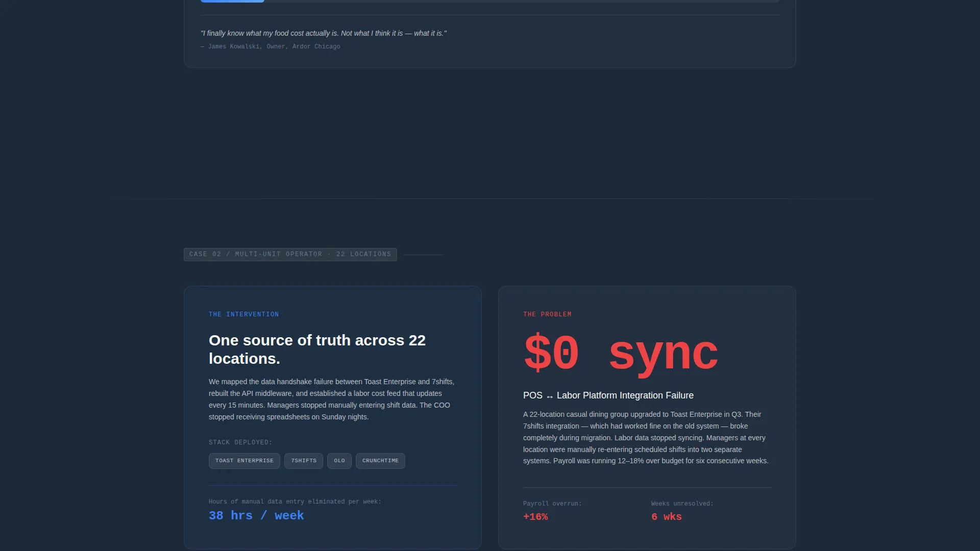Viewport: 980px width, 551px height.
Task: Click the POS Labor Platform Integration Failure subtitle
Action: [x=608, y=395]
